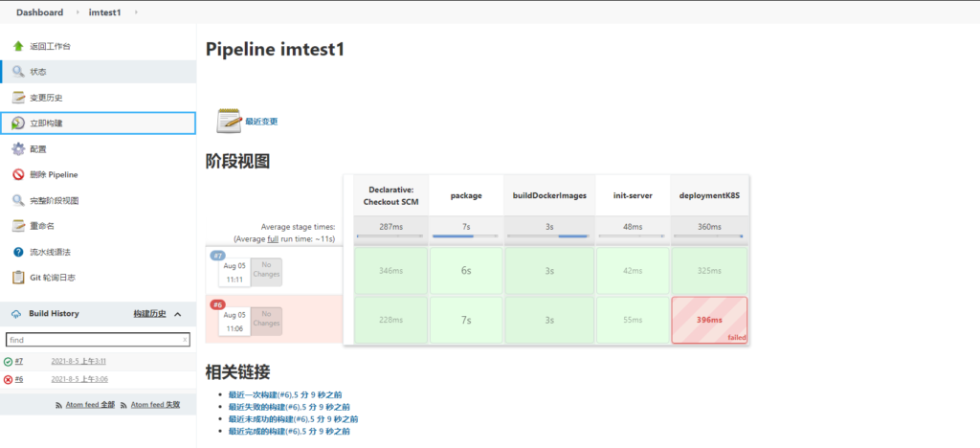The image size is (980, 448).
Task: Open build #7 in Build History list
Action: pos(19,362)
